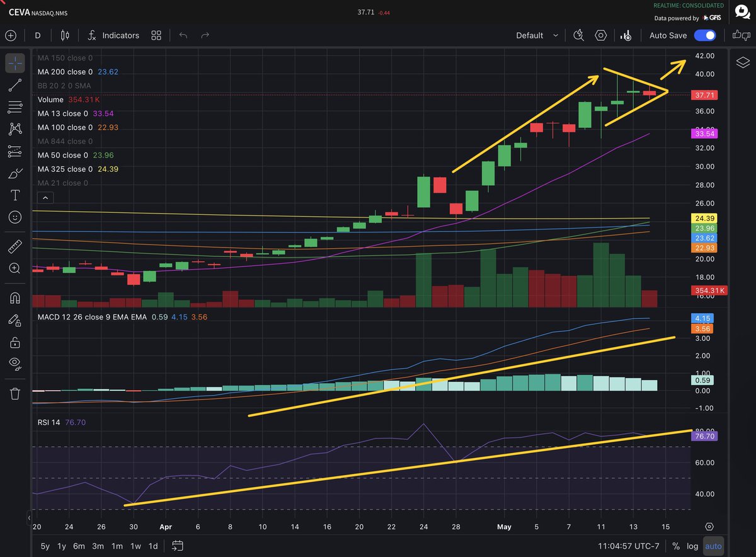Toggle percent scale

[676, 546]
